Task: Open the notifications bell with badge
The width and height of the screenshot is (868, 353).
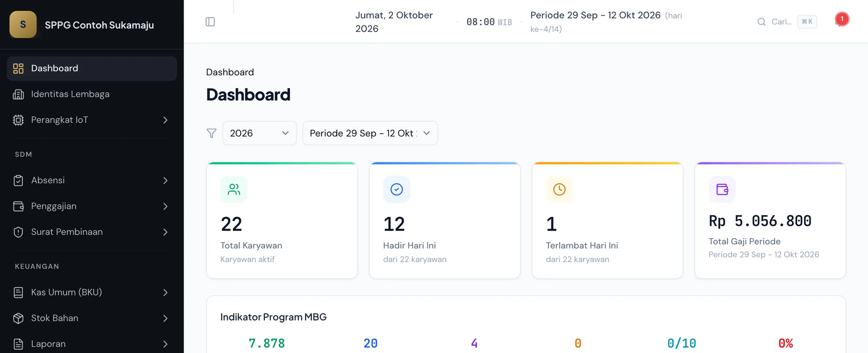Action: [842, 20]
